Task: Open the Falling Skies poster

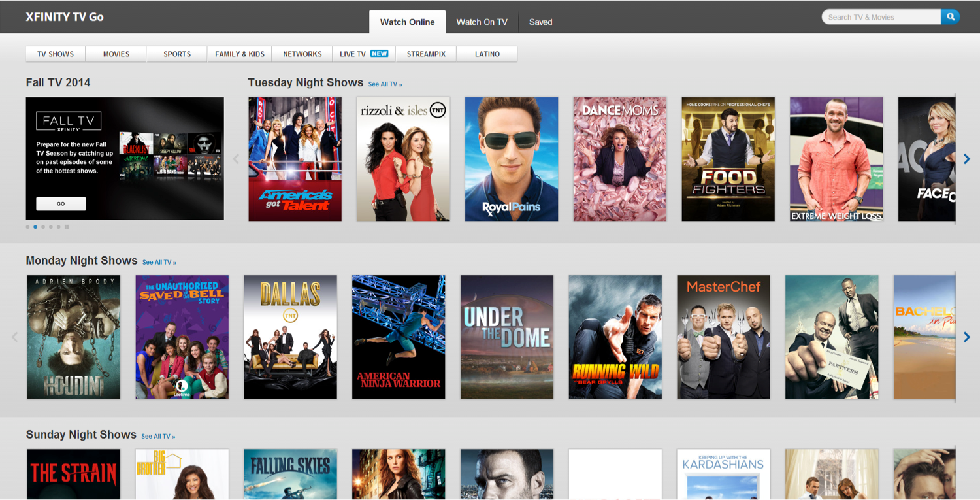Action: pos(291,475)
